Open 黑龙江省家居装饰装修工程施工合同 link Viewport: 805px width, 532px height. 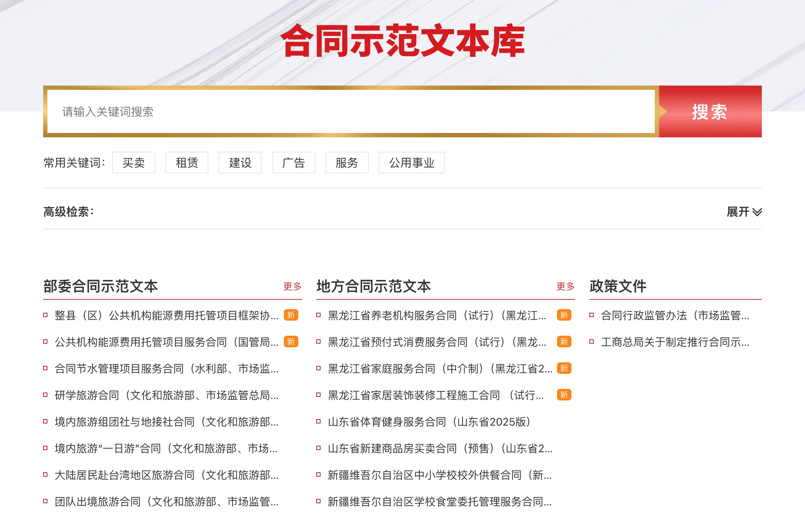pyautogui.click(x=436, y=395)
